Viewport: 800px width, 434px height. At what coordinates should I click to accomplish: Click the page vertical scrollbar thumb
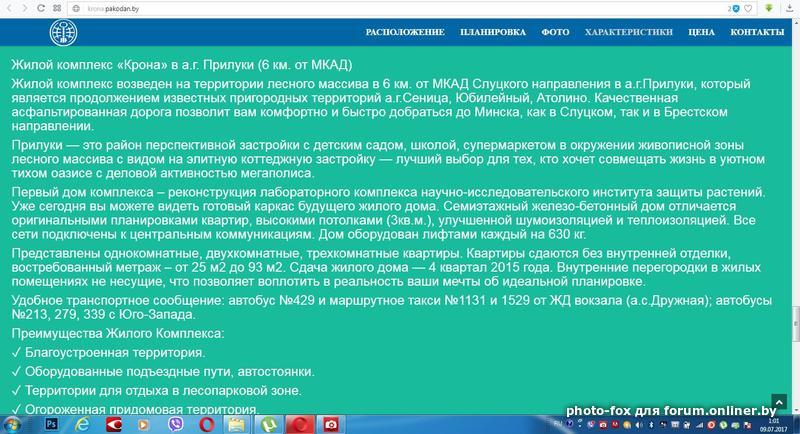click(796, 323)
